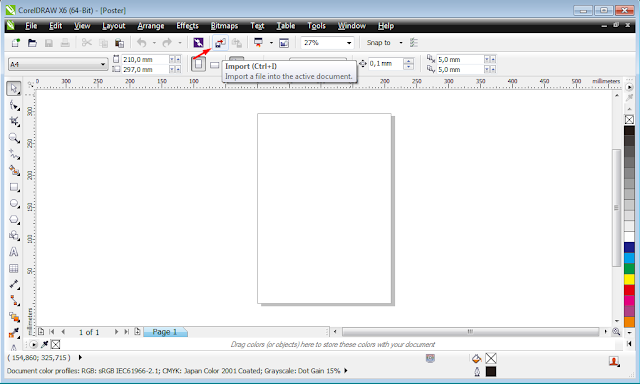The width and height of the screenshot is (640, 384).
Task: Expand the A4 page size dropdown
Action: [x=102, y=64]
